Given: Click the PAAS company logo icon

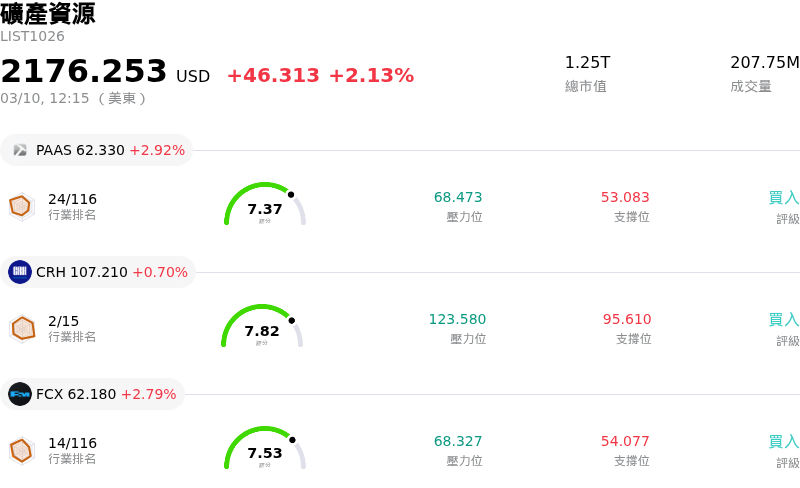Looking at the screenshot, I should [x=20, y=150].
